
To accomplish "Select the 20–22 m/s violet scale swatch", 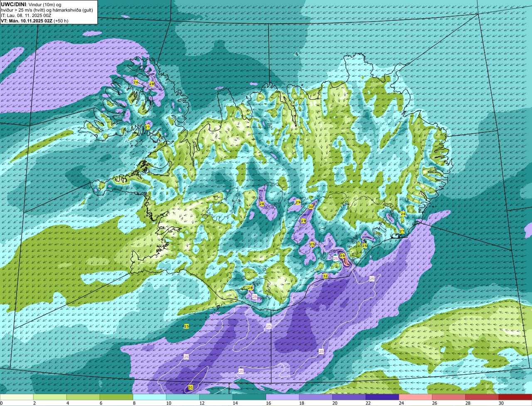I will 349,397.
